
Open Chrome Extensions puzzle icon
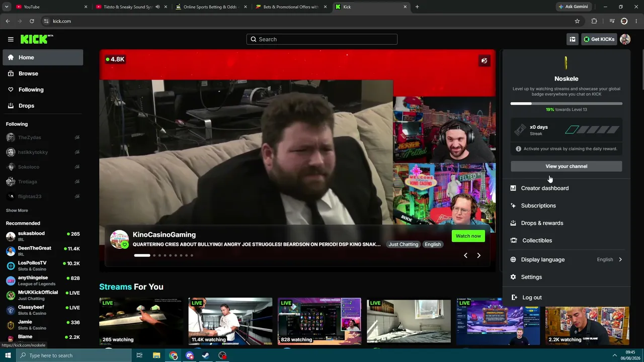pyautogui.click(x=594, y=21)
